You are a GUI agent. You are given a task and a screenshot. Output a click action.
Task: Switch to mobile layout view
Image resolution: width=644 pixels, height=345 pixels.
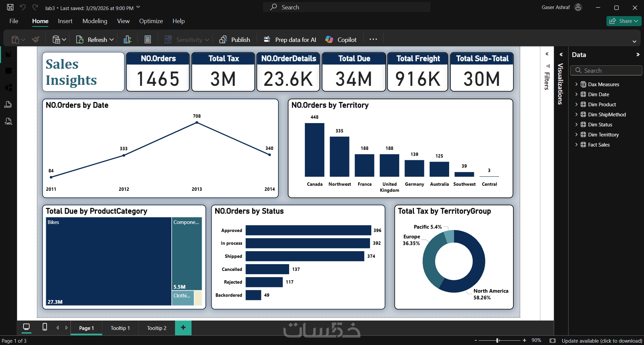click(45, 327)
